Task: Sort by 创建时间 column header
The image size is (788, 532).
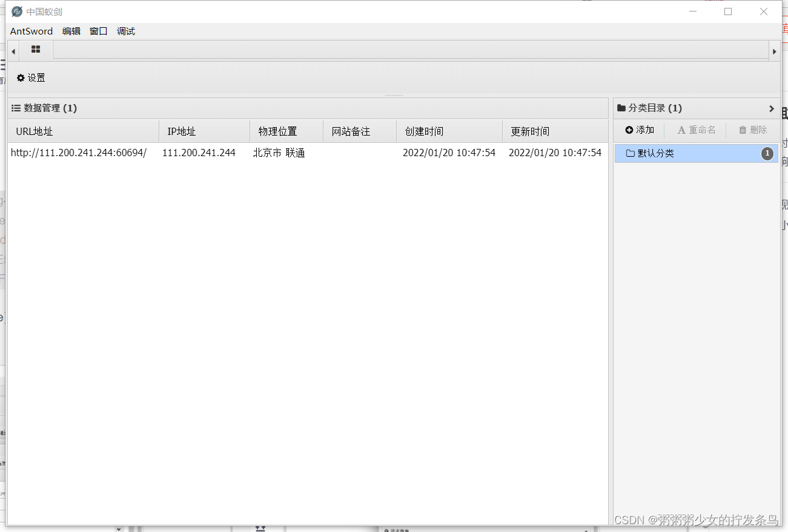Action: click(x=449, y=131)
